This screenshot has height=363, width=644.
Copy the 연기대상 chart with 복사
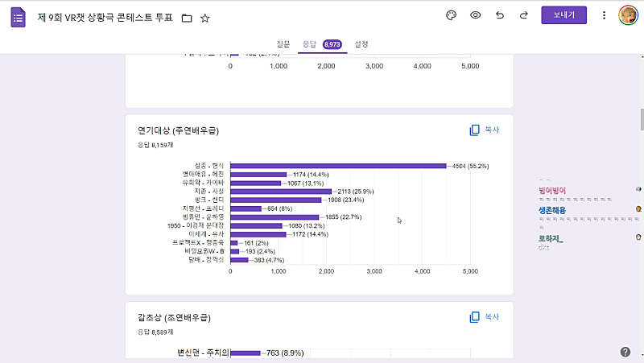[x=485, y=130]
